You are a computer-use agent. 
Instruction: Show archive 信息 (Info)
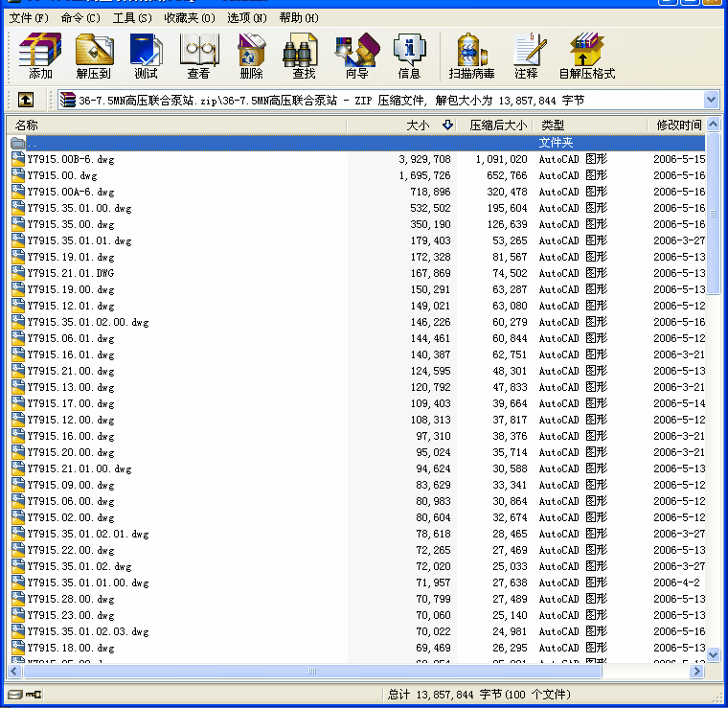[409, 56]
